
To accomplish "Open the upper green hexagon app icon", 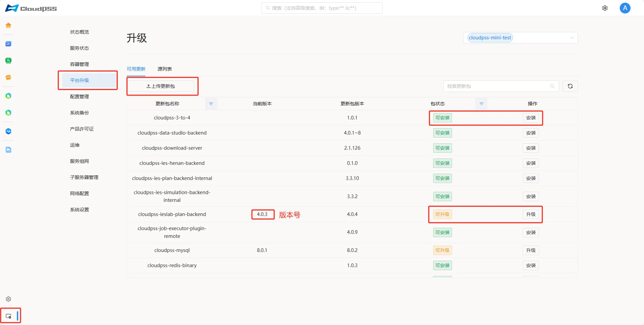I will [8, 96].
